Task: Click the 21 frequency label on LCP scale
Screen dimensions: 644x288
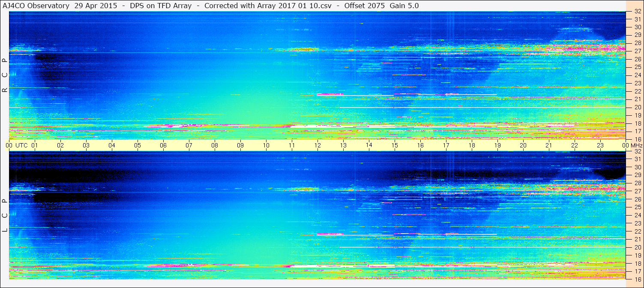Action: point(638,239)
